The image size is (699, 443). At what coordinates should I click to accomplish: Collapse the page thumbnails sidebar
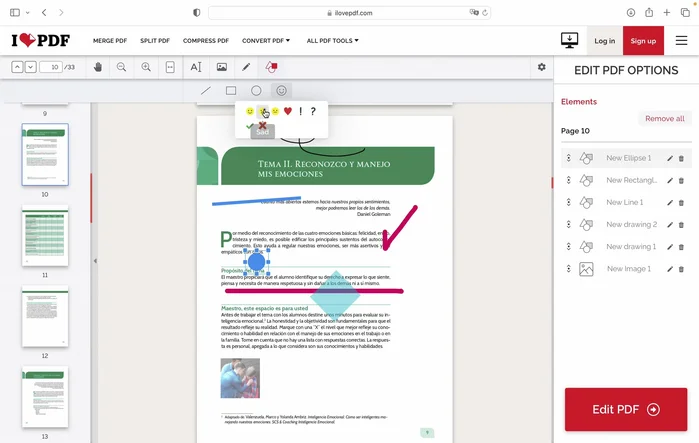point(95,261)
